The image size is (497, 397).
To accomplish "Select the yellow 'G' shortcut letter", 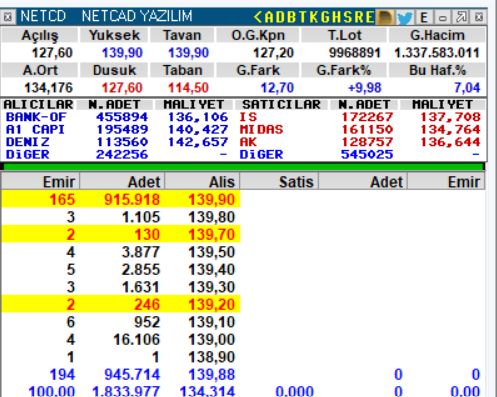I will (325, 17).
